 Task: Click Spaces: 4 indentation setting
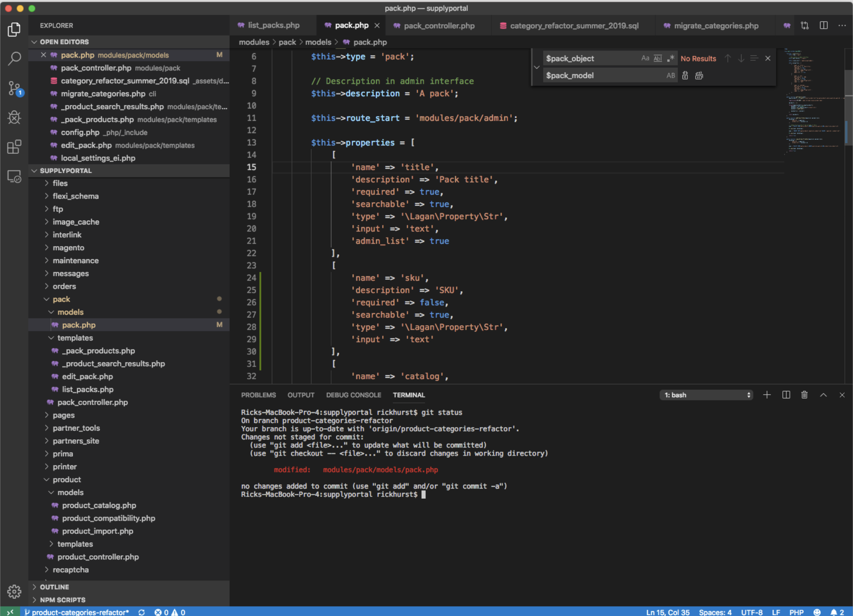[x=715, y=612]
